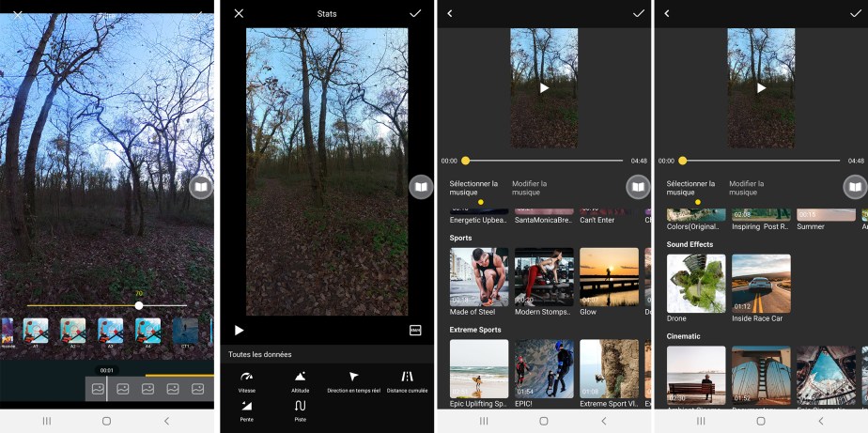Select the SantaMonicaBre.. track
The height and width of the screenshot is (433, 868).
point(544,216)
